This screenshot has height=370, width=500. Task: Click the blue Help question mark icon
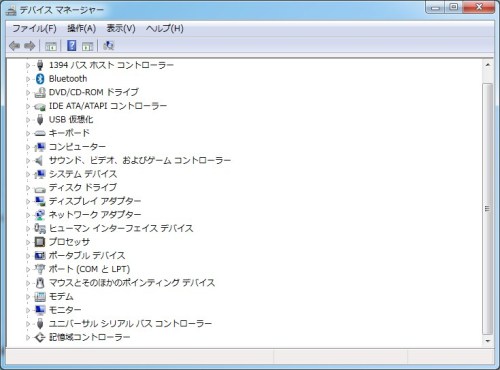pyautogui.click(x=72, y=45)
